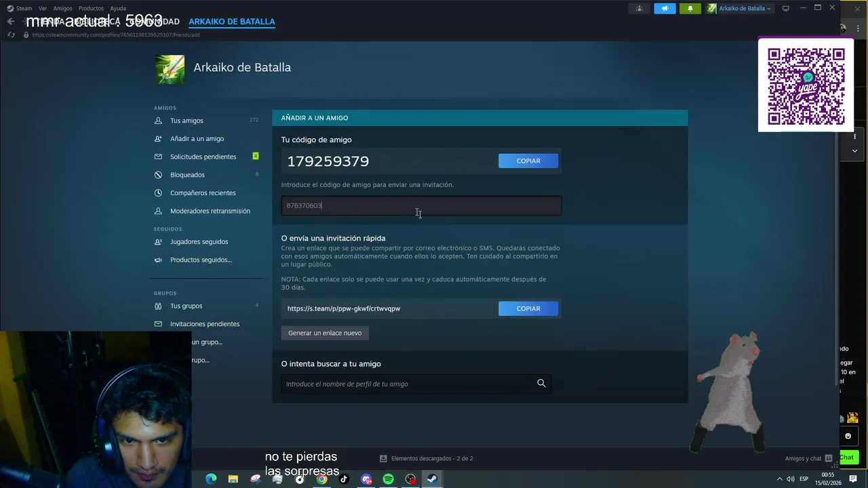Open Arkaiko de Batalla profile name link
Image resolution: width=868 pixels, height=488 pixels.
click(x=242, y=67)
